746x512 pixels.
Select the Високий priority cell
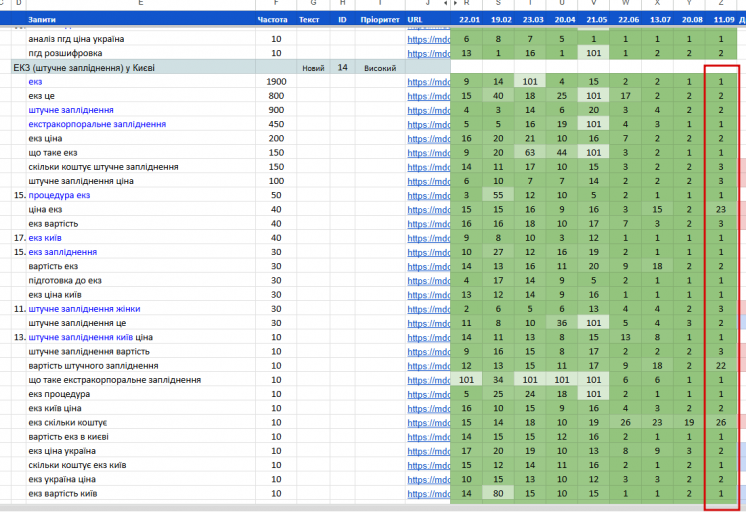[380, 68]
